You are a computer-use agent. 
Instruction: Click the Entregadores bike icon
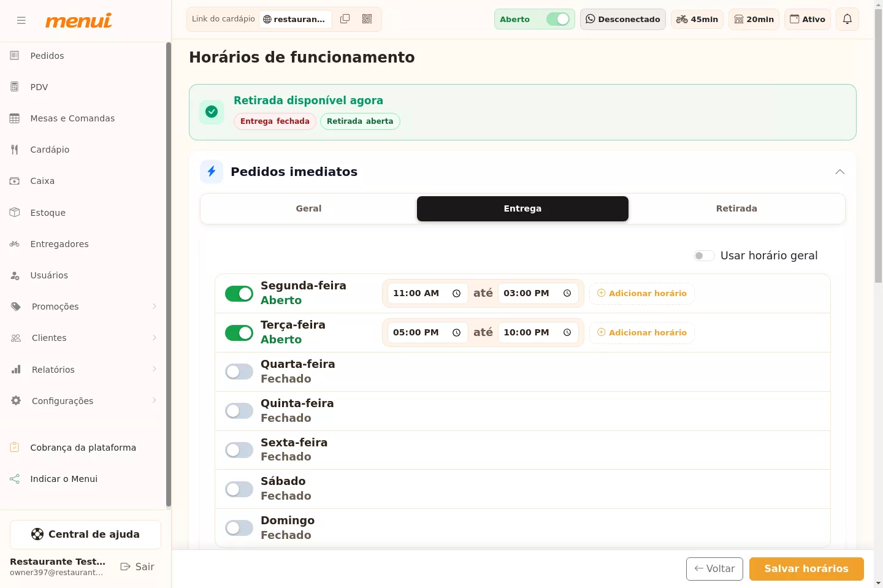[15, 244]
